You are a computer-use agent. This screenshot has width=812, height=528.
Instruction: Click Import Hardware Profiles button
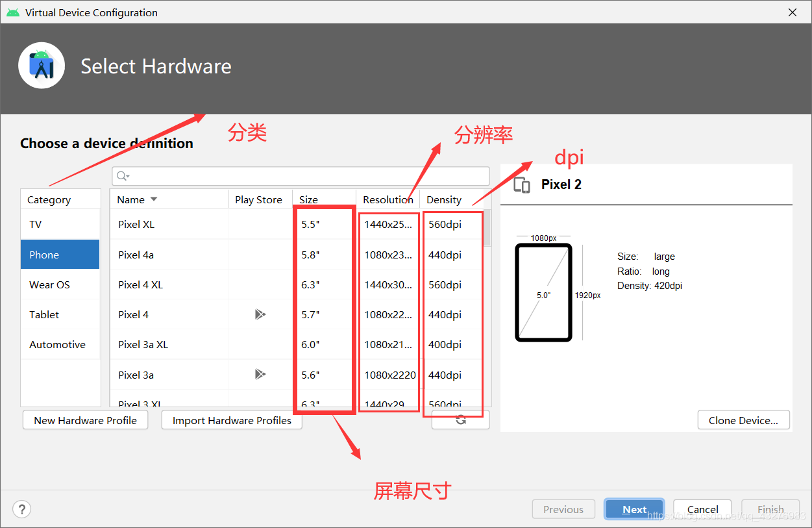pos(232,420)
